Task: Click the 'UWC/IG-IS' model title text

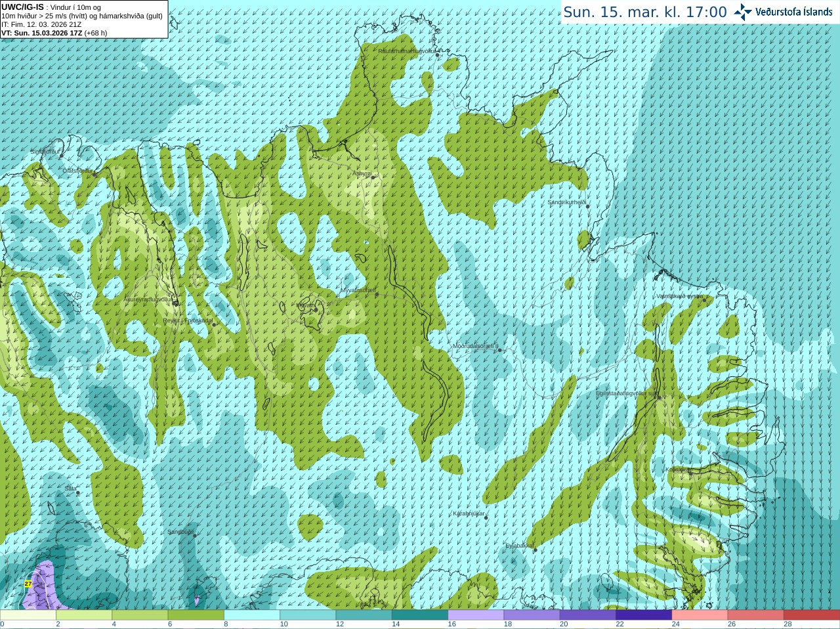Action: pos(22,7)
